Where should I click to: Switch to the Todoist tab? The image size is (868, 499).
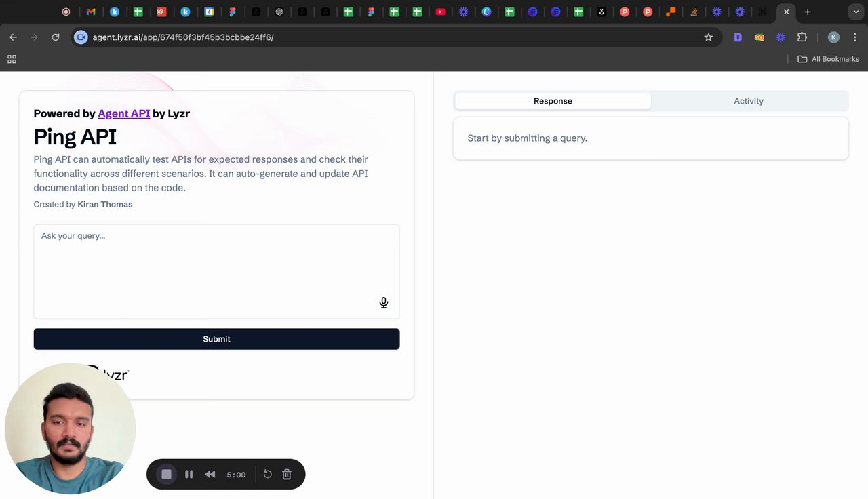(x=161, y=12)
